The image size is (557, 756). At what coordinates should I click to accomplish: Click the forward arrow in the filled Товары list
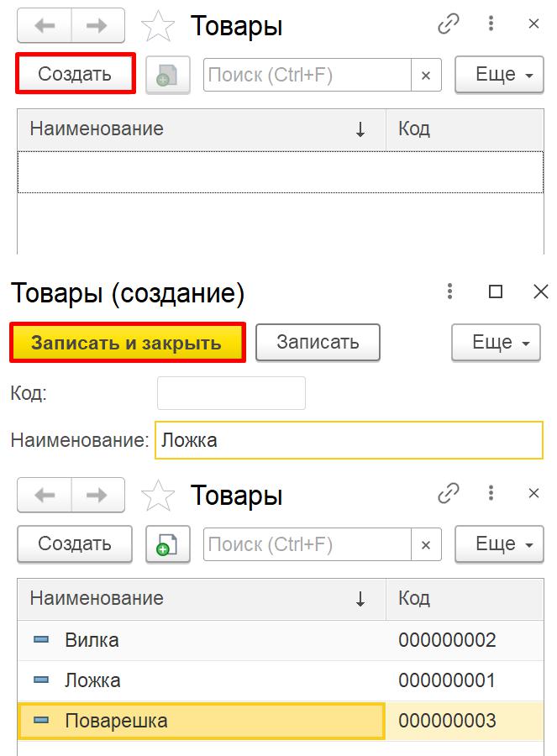point(97,495)
